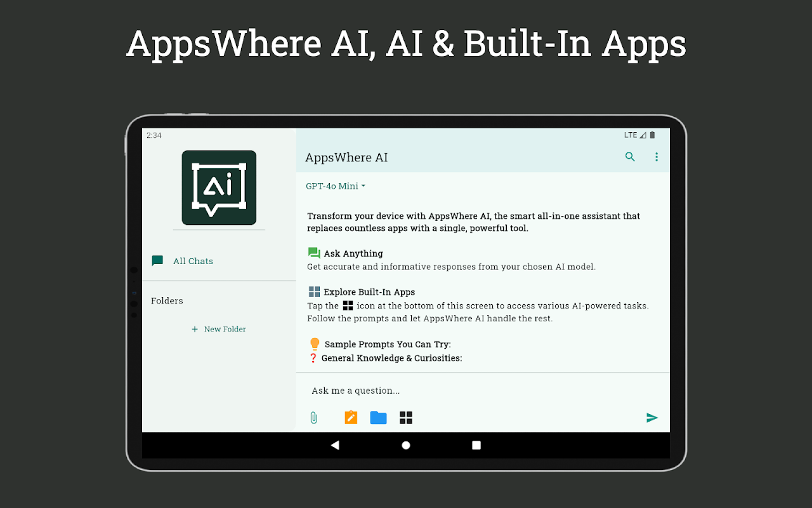Click the Ask Anything heading

click(353, 253)
